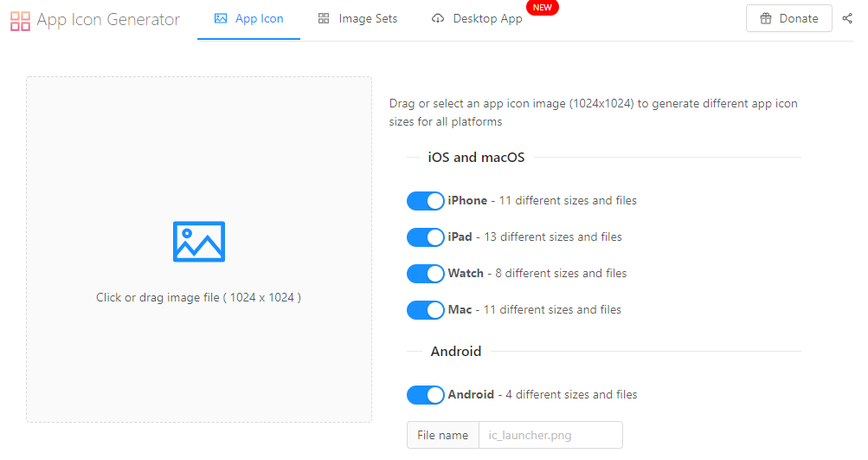Toggle the iPhone icon sizes switch

(x=425, y=201)
